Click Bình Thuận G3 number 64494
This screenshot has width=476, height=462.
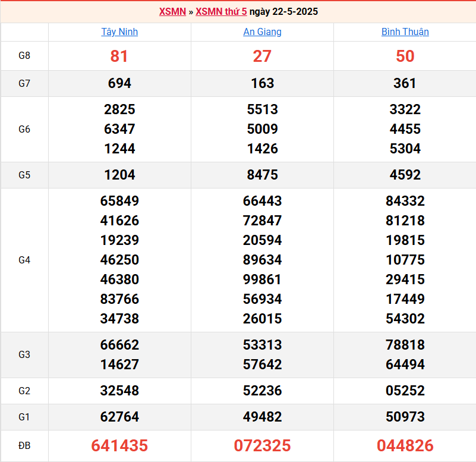[405, 364]
